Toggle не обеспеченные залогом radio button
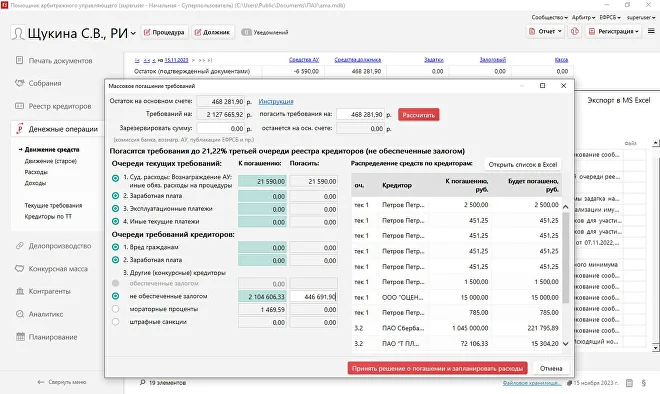 tap(115, 296)
